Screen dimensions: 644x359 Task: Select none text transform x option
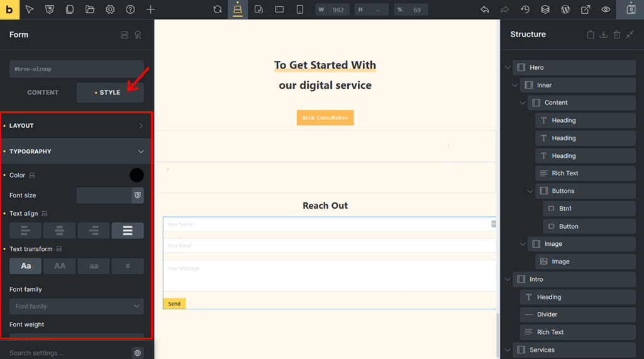(128, 266)
